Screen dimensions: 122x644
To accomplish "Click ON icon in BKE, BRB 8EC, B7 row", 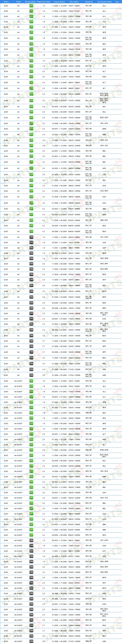I will click(x=31, y=258).
